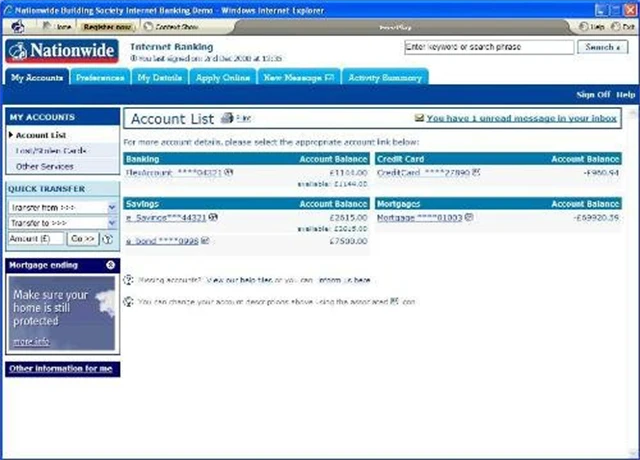Click Register now toolbar button
640x460 pixels.
tap(107, 27)
